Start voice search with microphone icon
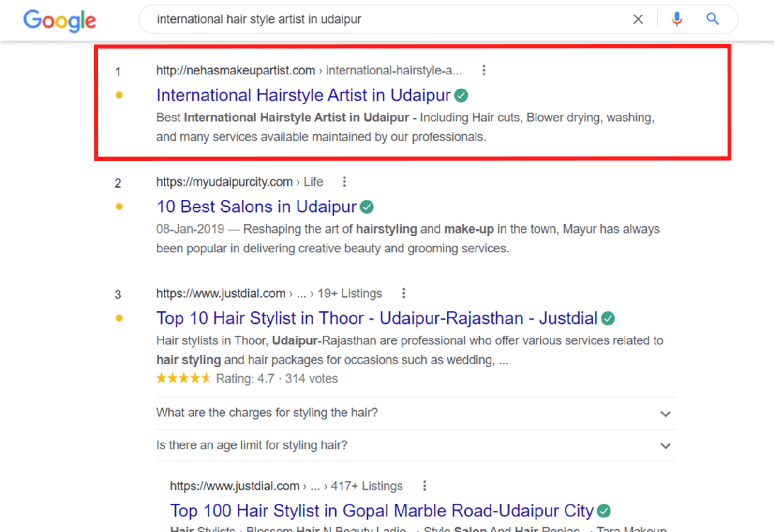Screen dimensions: 774x532 (677, 19)
